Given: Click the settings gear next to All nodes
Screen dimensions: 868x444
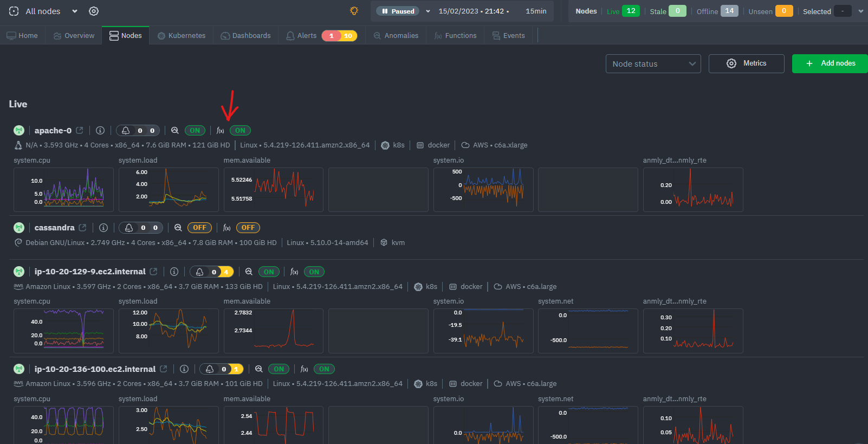Looking at the screenshot, I should (94, 11).
